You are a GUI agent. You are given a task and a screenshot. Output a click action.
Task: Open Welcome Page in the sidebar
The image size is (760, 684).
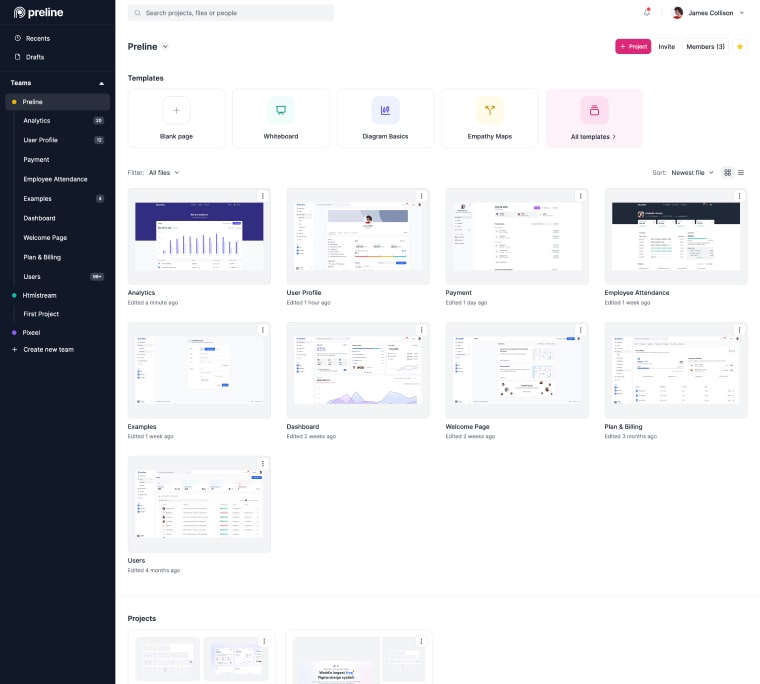(45, 238)
